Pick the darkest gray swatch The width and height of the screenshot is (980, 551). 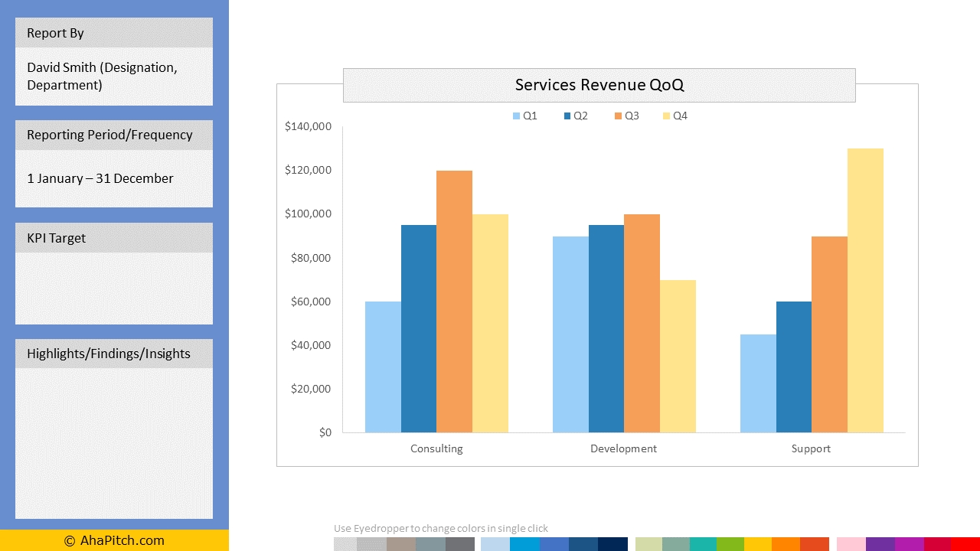(x=460, y=544)
